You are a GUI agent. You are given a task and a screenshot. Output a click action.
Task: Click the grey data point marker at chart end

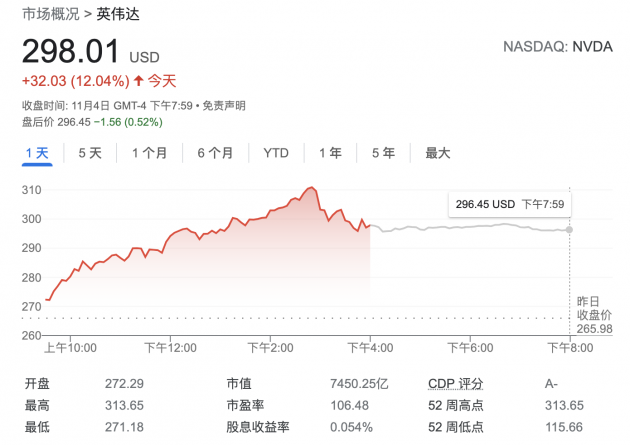570,230
